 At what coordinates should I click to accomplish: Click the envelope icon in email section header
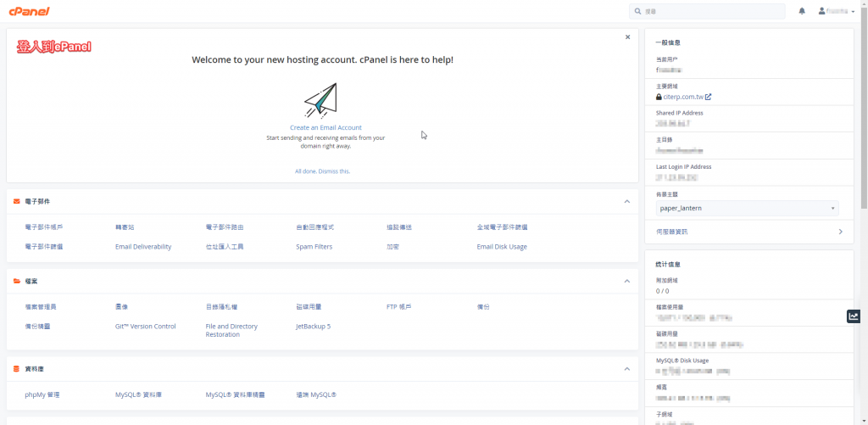click(x=17, y=201)
